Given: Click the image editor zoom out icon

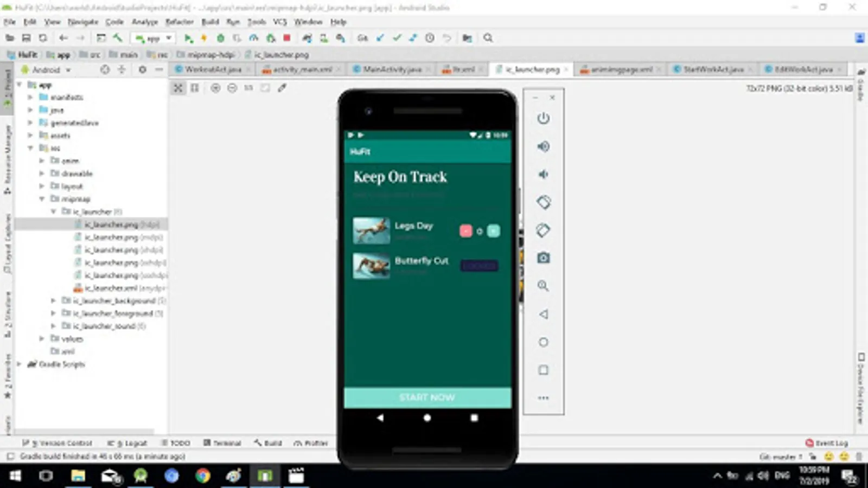Looking at the screenshot, I should click(x=232, y=88).
